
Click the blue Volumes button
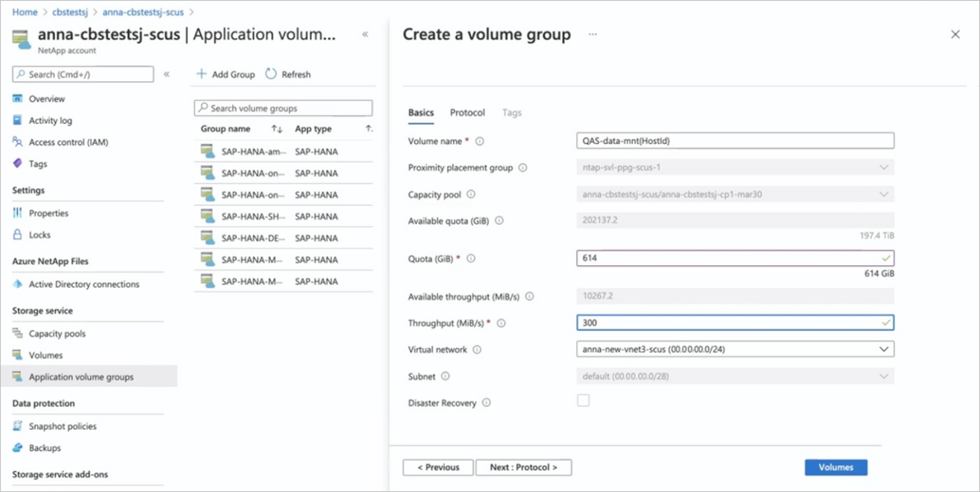click(x=836, y=467)
